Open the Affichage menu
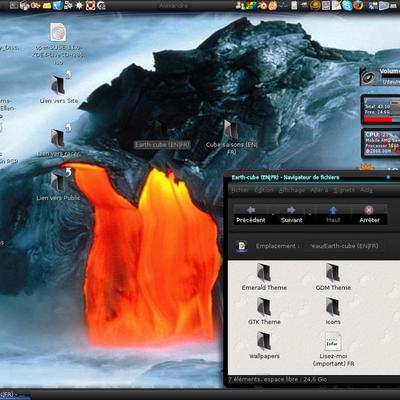 pyautogui.click(x=292, y=190)
